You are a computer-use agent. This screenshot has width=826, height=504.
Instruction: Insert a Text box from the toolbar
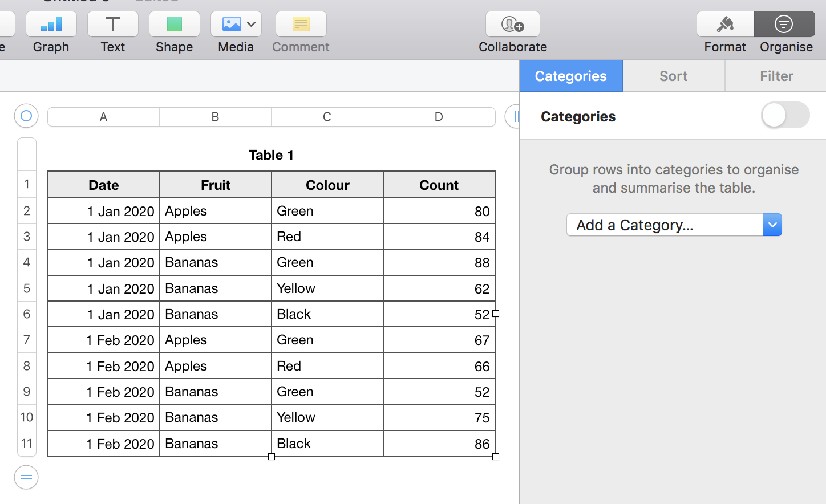(113, 25)
